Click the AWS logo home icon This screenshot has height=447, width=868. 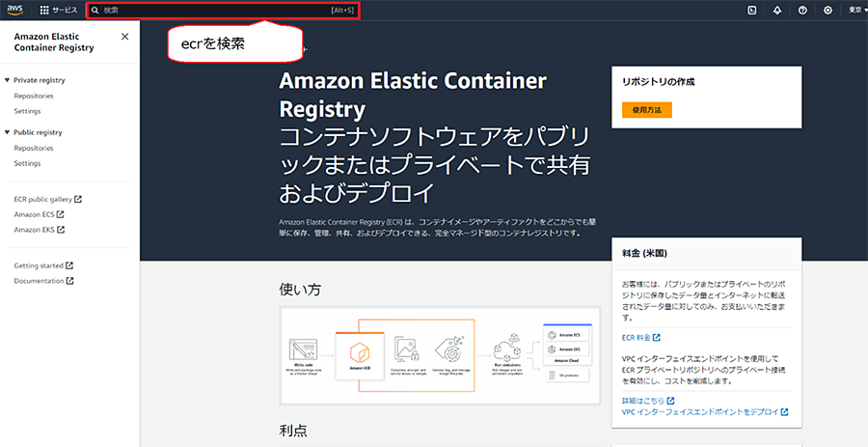coord(14,10)
